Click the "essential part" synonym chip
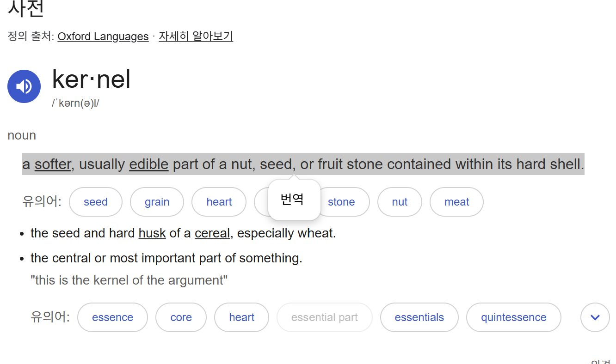The width and height of the screenshot is (616, 364). (324, 317)
